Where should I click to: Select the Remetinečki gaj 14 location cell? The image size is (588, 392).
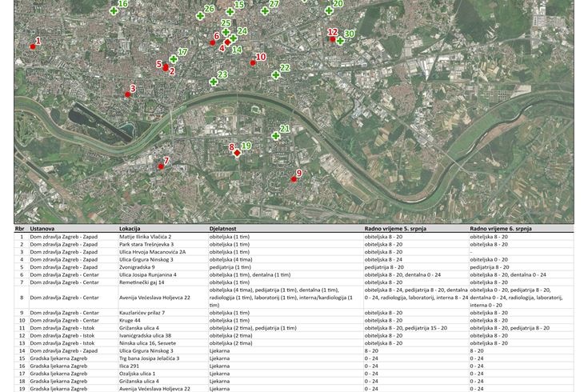[142, 282]
